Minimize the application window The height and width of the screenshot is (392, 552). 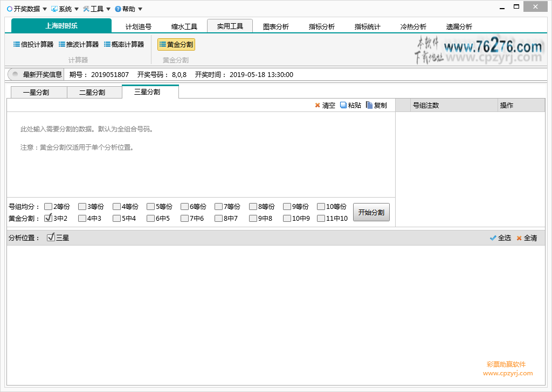point(502,8)
